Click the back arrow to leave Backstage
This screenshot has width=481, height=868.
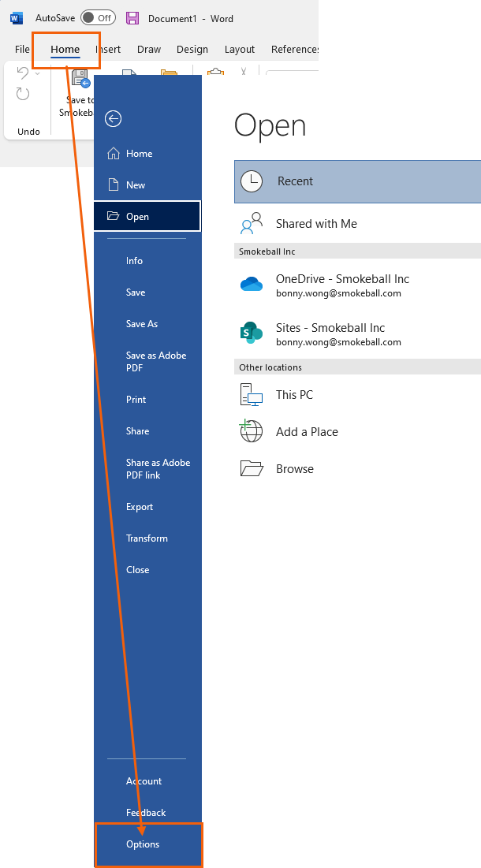coord(113,118)
